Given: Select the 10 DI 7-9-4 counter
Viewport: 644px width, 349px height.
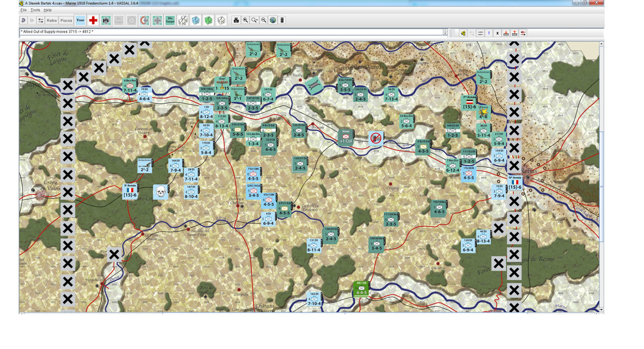Looking at the screenshot, I should (x=499, y=191).
